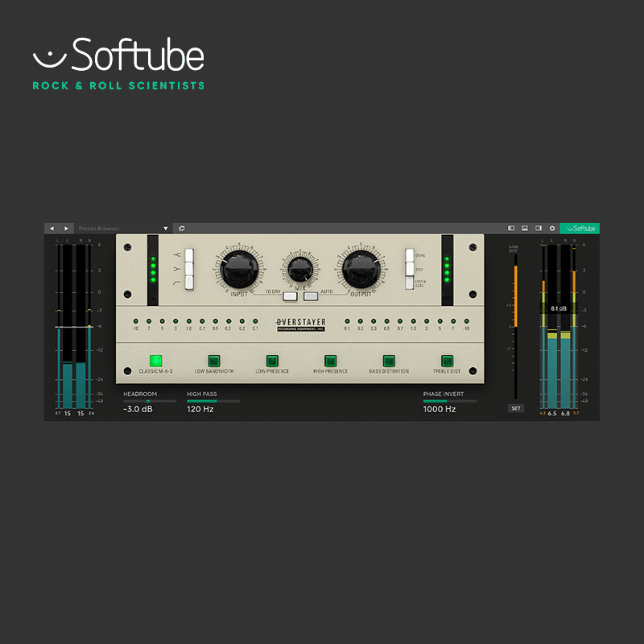
Task: Click the window copy icon beside the Preset Browser
Action: pyautogui.click(x=182, y=229)
